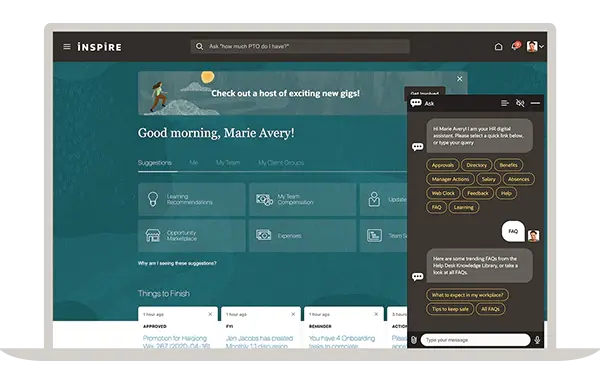Toggle chat sound mute icon
This screenshot has width=600, height=386.
520,103
